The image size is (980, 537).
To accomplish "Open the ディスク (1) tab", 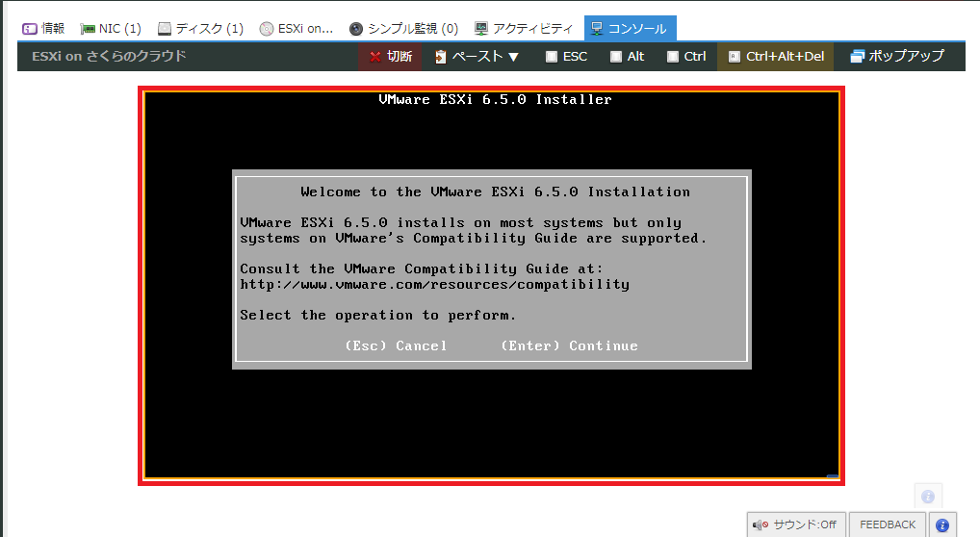I will [200, 29].
